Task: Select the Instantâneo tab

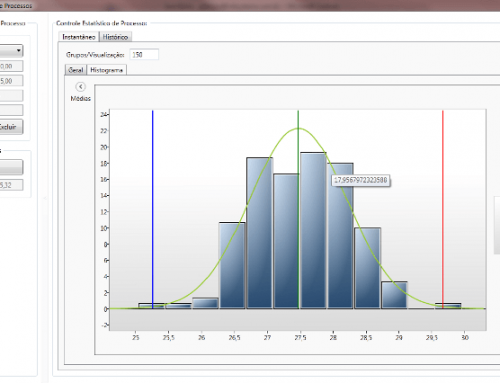Action: (79, 37)
